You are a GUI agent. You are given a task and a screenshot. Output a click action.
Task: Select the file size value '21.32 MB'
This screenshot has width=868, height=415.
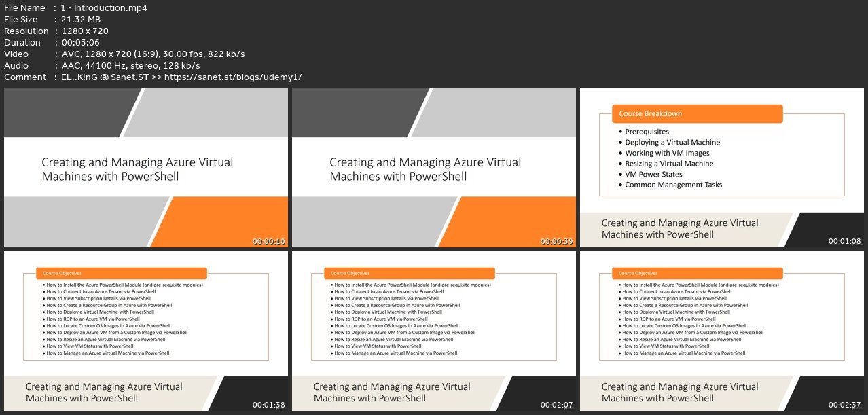(81, 20)
